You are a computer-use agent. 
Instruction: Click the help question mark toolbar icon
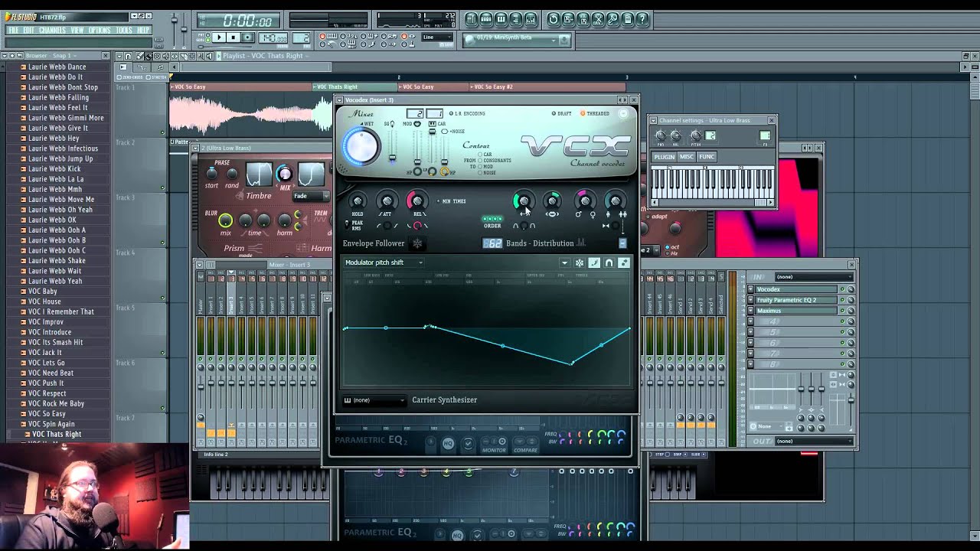(642, 19)
